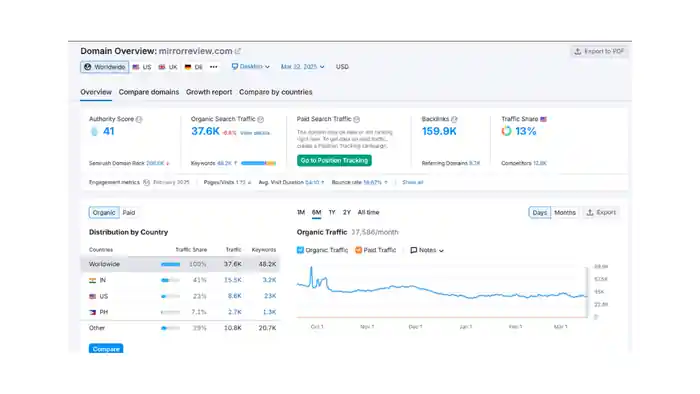Click the chart Export button

[x=601, y=213]
